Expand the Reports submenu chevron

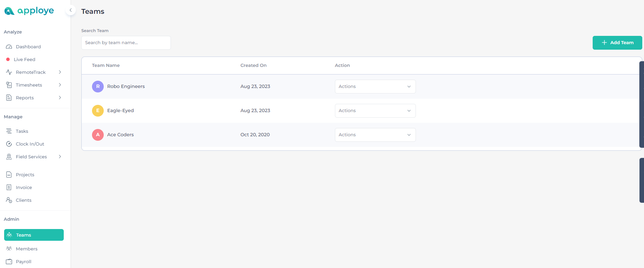coord(60,98)
